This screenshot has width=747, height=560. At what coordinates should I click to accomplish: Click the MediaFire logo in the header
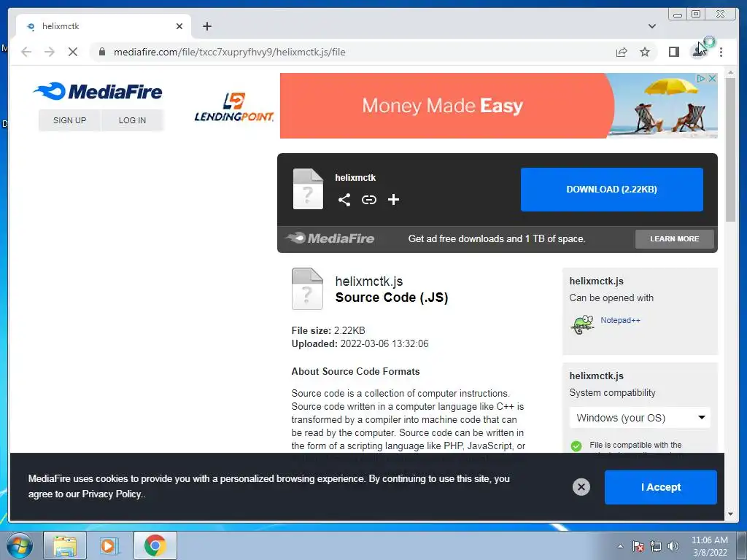point(98,91)
